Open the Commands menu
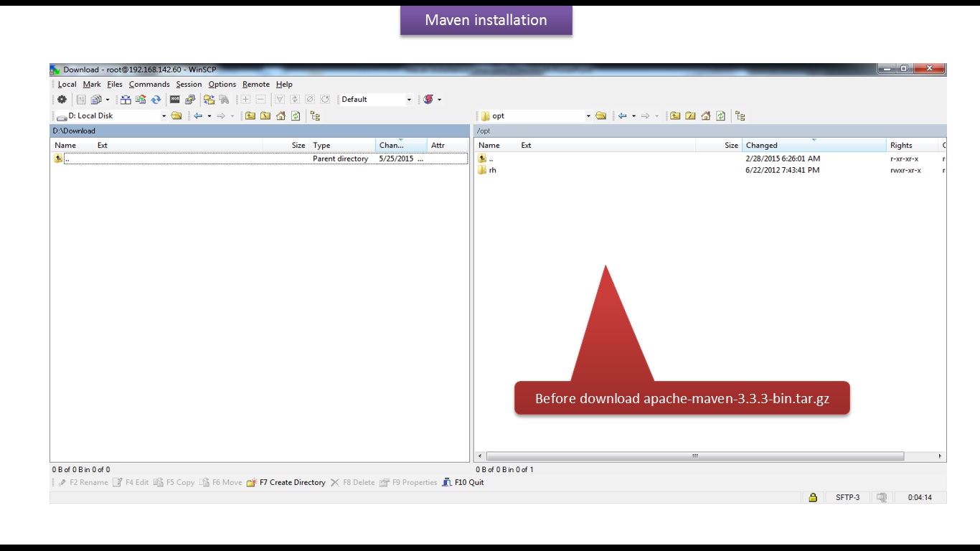 [149, 85]
